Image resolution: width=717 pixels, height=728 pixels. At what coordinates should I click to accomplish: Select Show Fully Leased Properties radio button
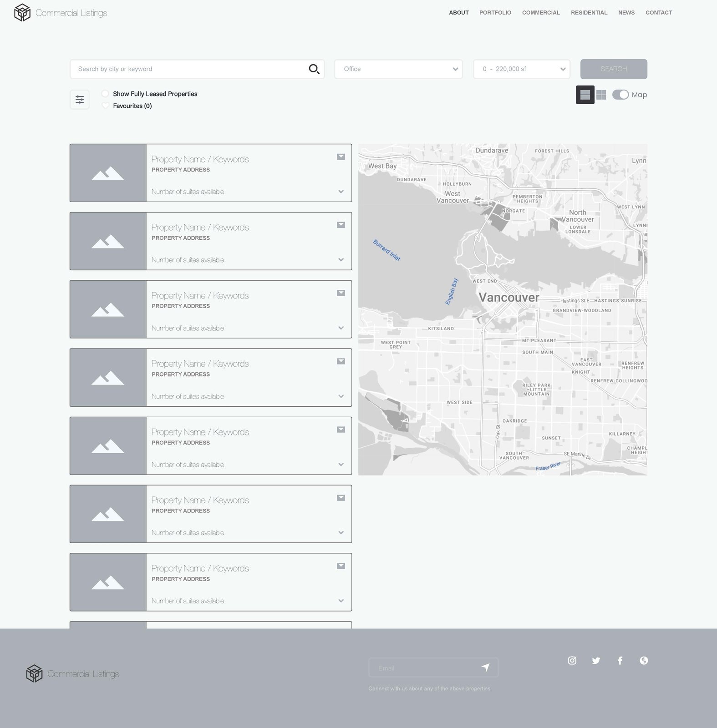pos(105,94)
